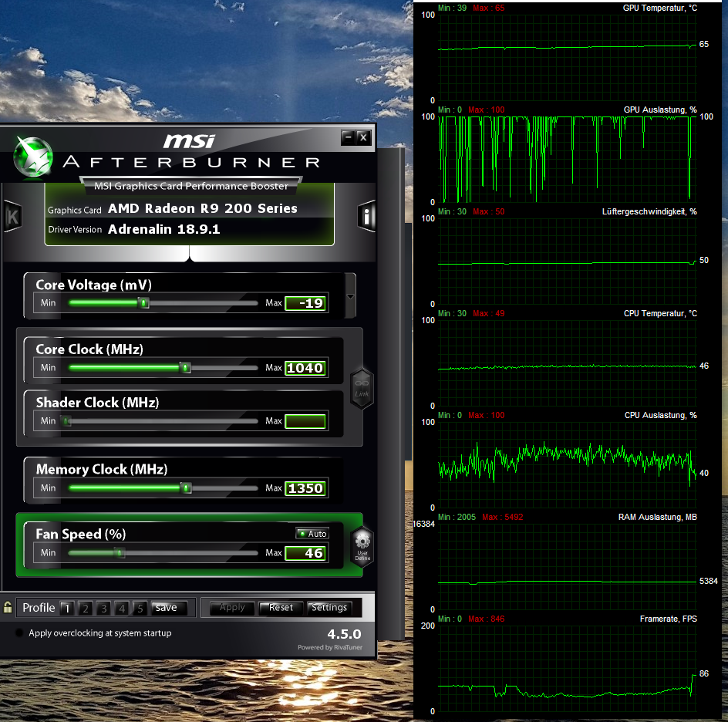
Task: Click the CPU Auslastung graph
Action: click(567, 464)
